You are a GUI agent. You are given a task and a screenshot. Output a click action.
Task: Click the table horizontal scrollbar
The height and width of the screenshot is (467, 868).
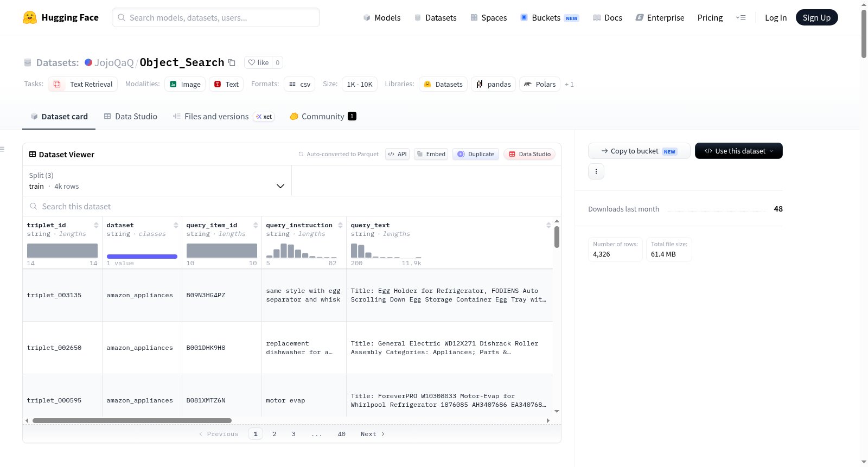coord(132,421)
